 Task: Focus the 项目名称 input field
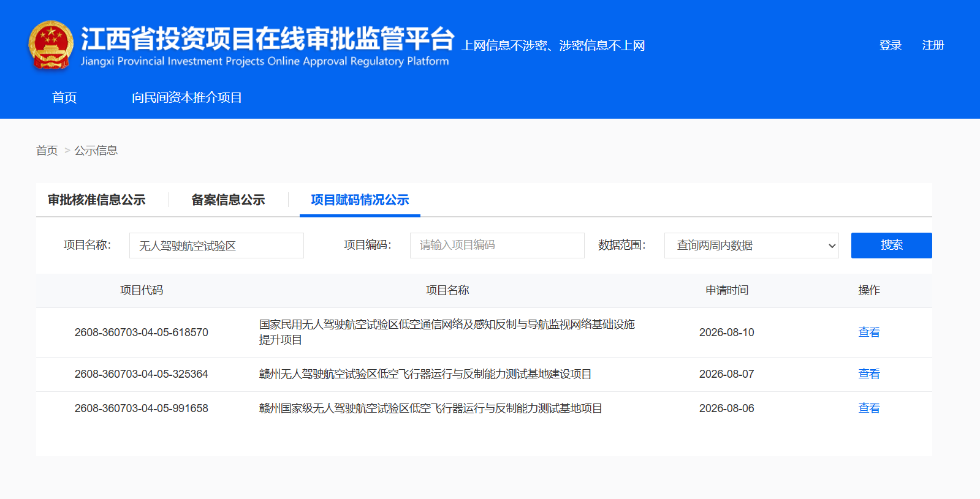(x=216, y=246)
